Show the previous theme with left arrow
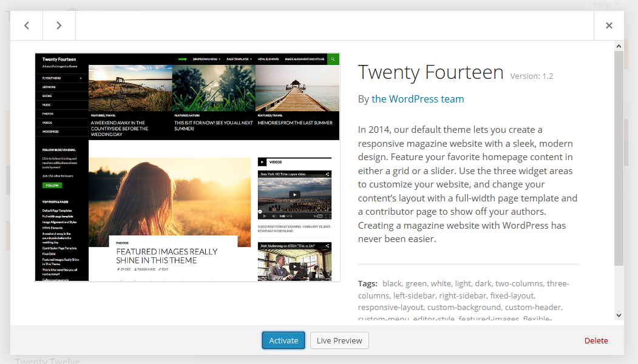The image size is (638, 364). point(27,25)
